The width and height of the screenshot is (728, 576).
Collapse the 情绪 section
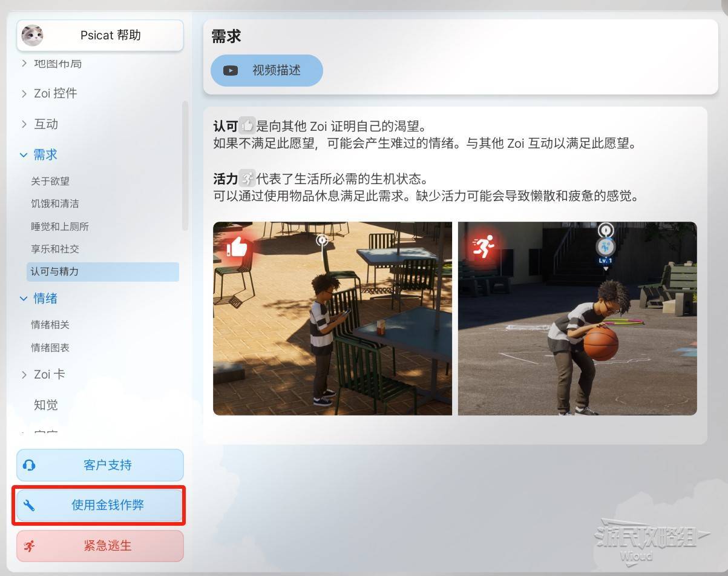click(x=24, y=299)
